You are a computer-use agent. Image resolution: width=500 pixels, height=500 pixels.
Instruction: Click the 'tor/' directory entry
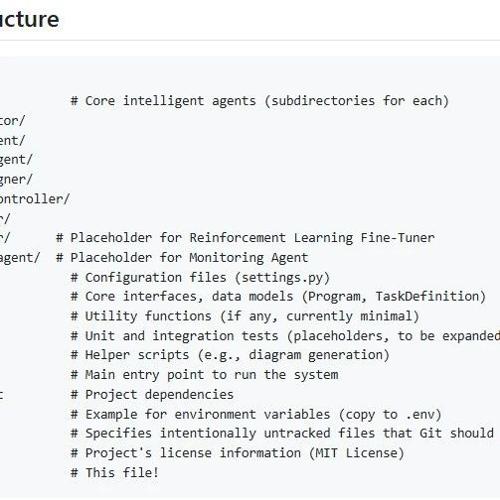12,121
